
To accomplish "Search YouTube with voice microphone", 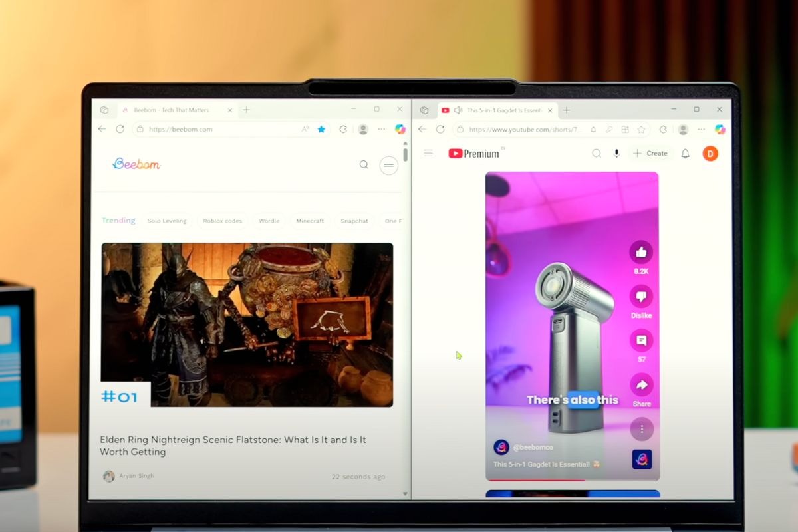I will tap(616, 153).
